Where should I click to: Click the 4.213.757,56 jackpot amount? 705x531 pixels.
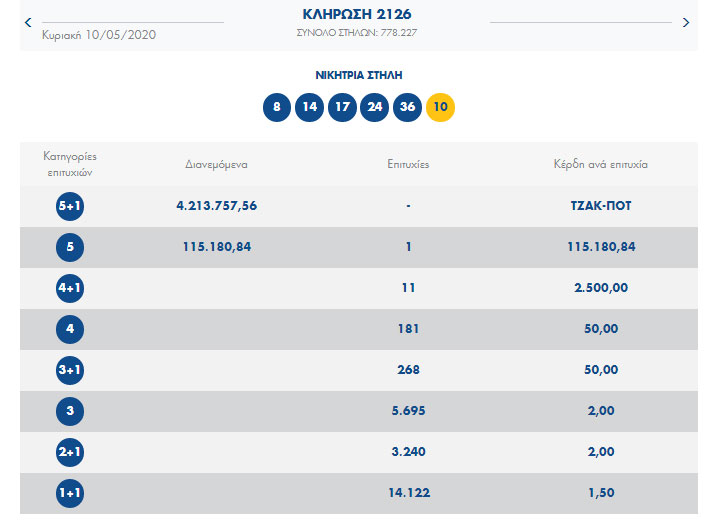point(216,206)
